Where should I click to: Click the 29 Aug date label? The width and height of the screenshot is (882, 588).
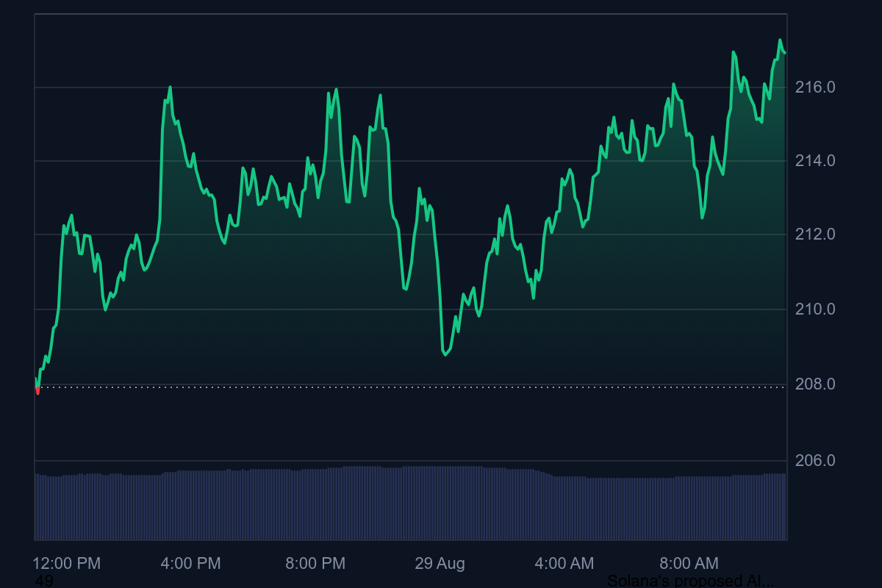(440, 564)
